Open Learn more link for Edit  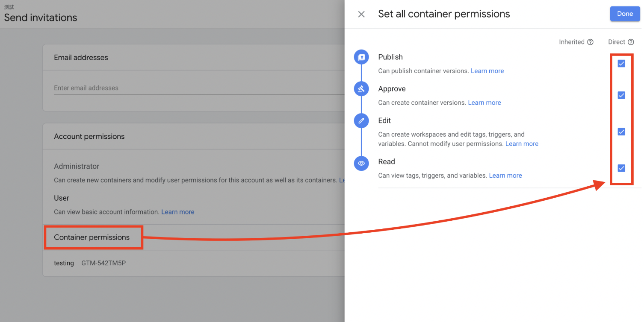(522, 144)
